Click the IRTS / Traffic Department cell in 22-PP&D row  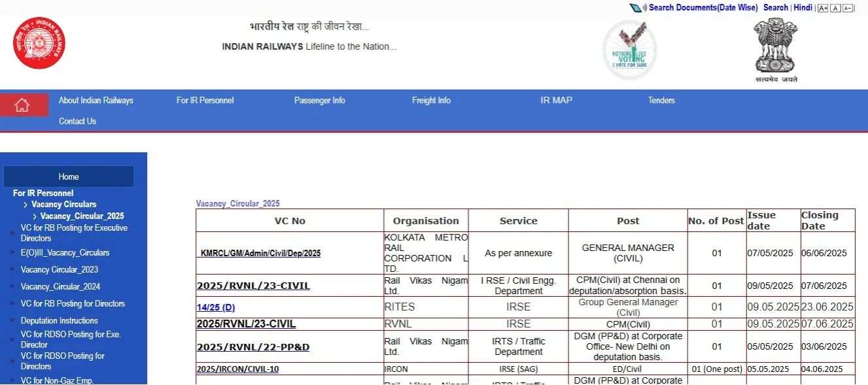(518, 346)
